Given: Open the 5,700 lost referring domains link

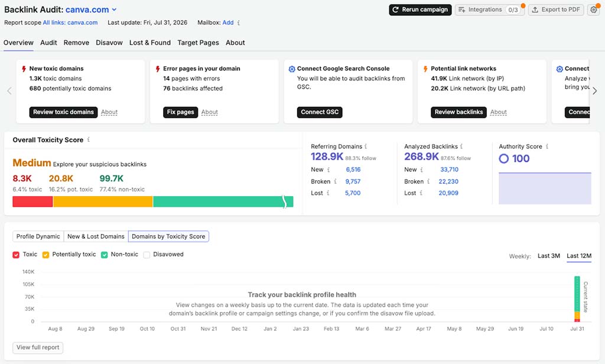Looking at the screenshot, I should point(353,193).
